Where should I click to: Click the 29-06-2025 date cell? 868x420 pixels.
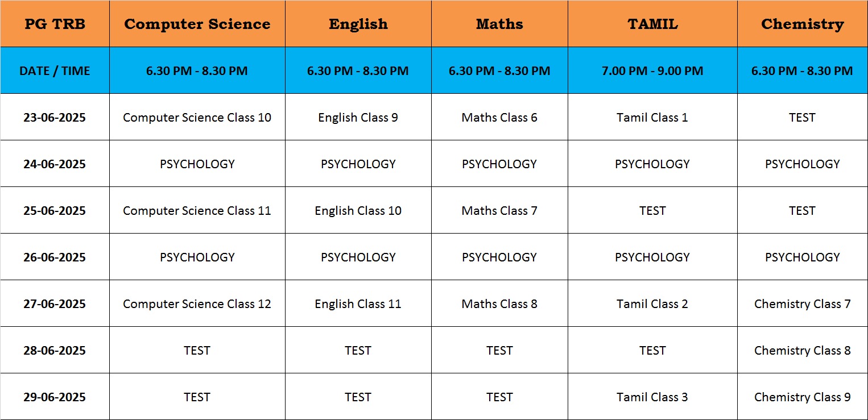tap(55, 397)
